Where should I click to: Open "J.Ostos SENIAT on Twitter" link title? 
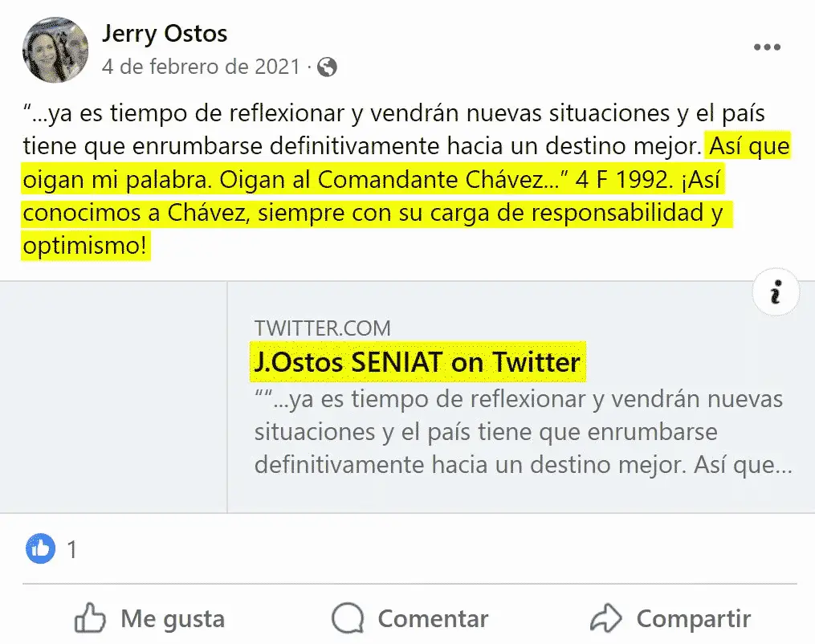point(417,362)
